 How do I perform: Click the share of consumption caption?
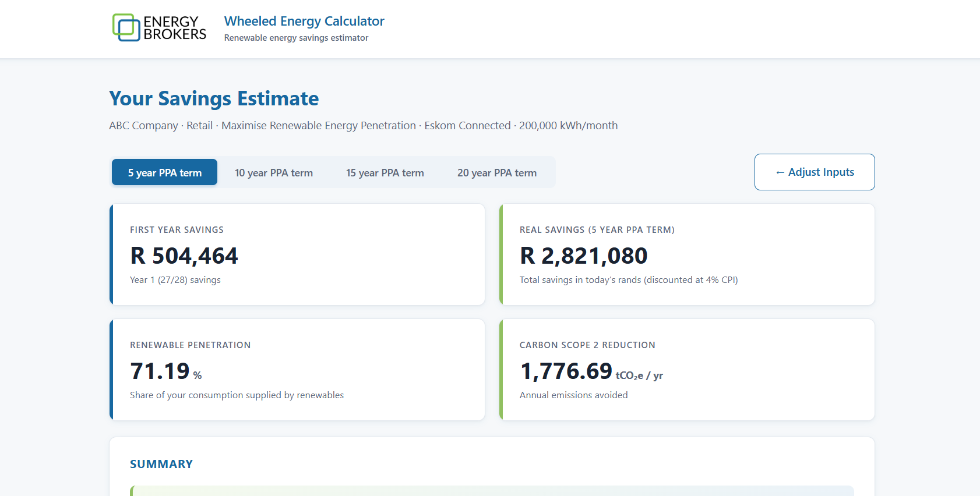point(237,395)
